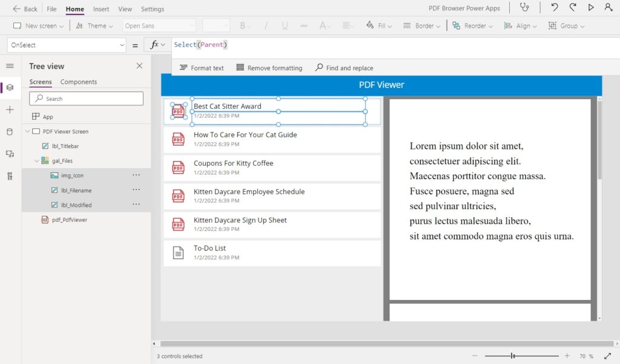Screen dimensions: 620x364
Task: Open the Advanced tools icon in left rail
Action: tap(10, 176)
